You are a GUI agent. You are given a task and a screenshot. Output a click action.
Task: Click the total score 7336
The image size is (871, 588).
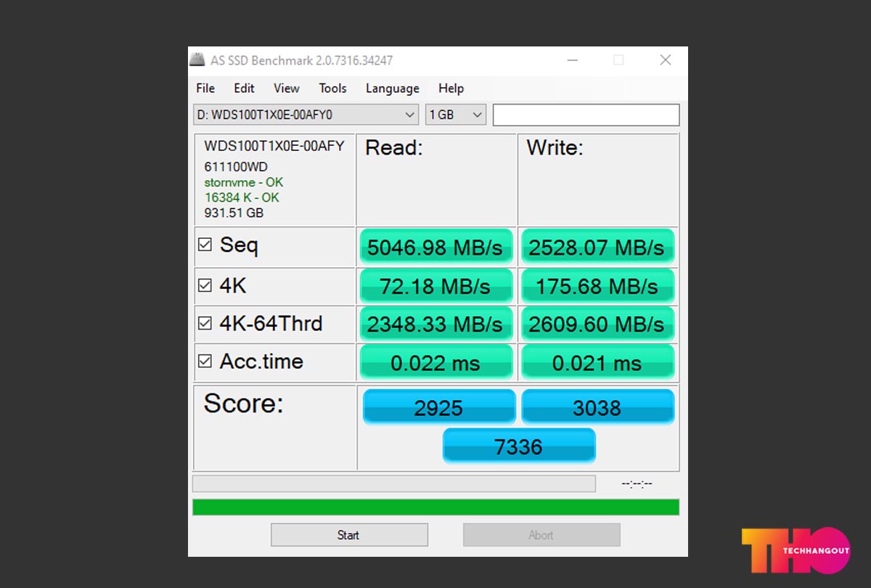(x=519, y=446)
